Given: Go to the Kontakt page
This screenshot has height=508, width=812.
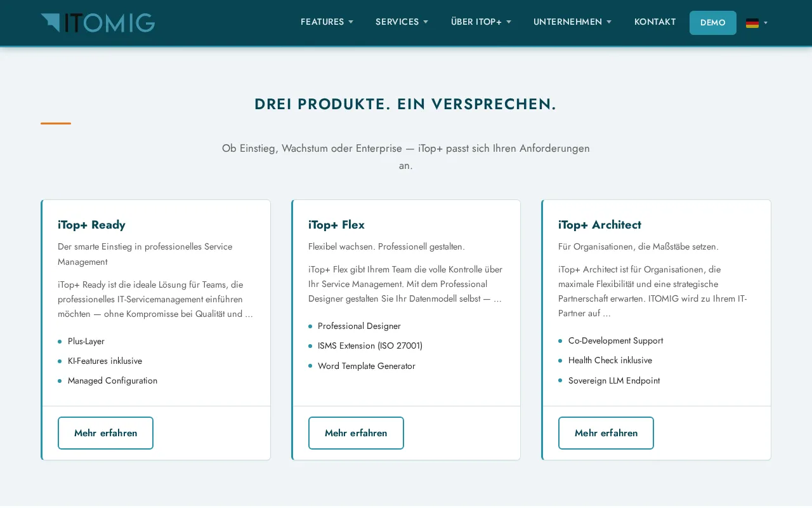Looking at the screenshot, I should [655, 22].
